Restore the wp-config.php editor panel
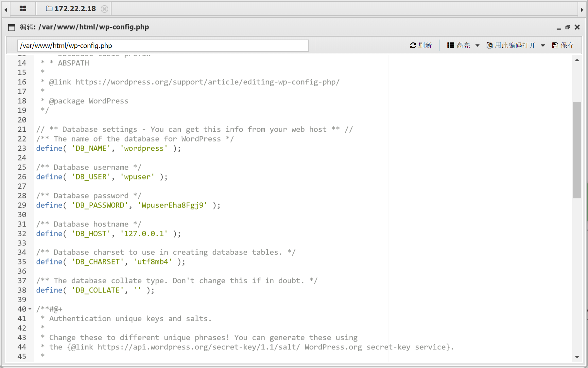This screenshot has width=588, height=368. coord(568,27)
